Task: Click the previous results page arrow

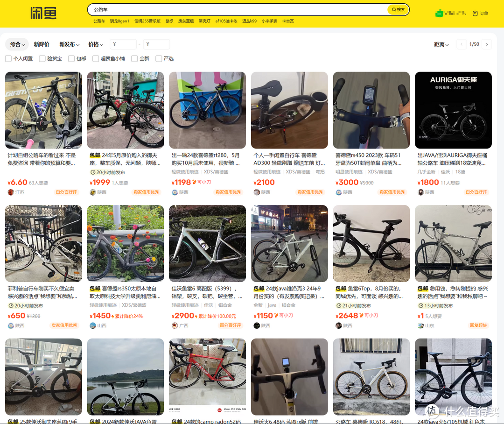Action: point(462,44)
